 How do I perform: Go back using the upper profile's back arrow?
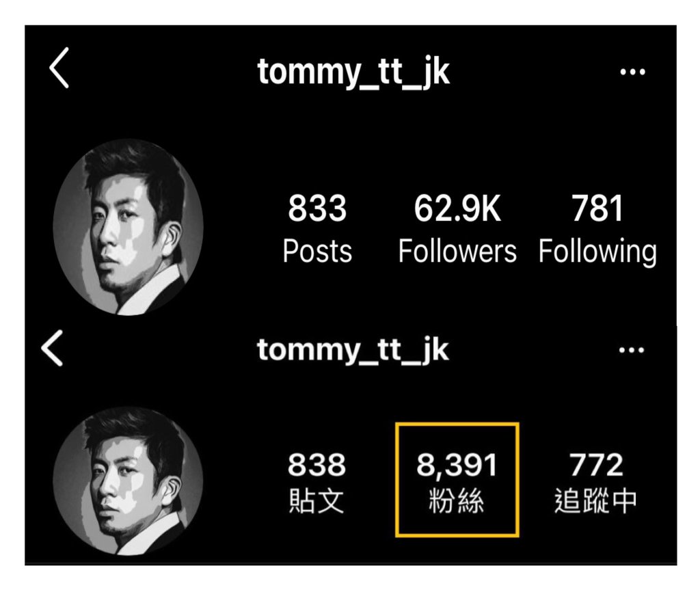click(x=59, y=68)
